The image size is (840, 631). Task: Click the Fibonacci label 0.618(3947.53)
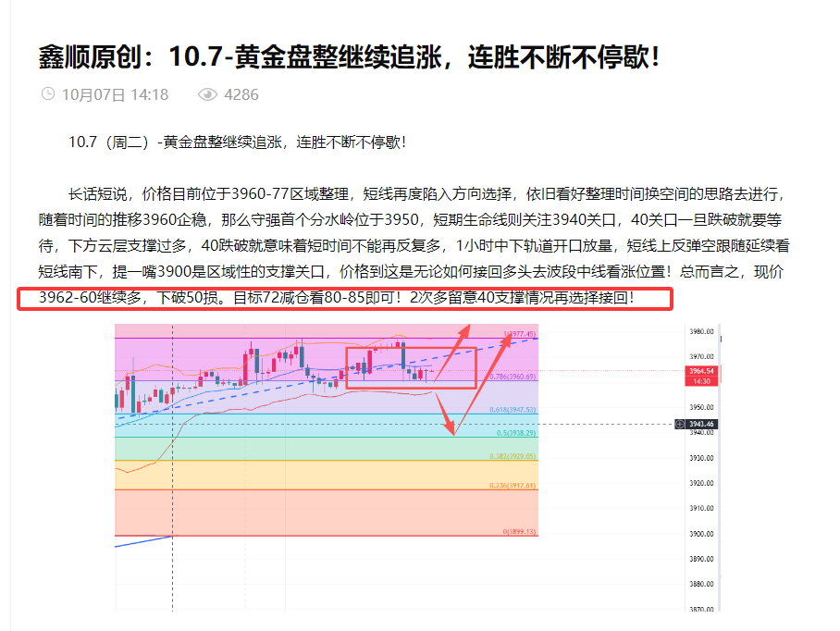(x=513, y=410)
